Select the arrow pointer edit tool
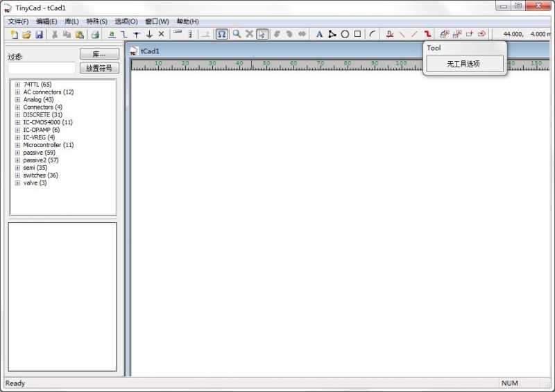Viewport: 555px width, 392px height. (x=262, y=35)
